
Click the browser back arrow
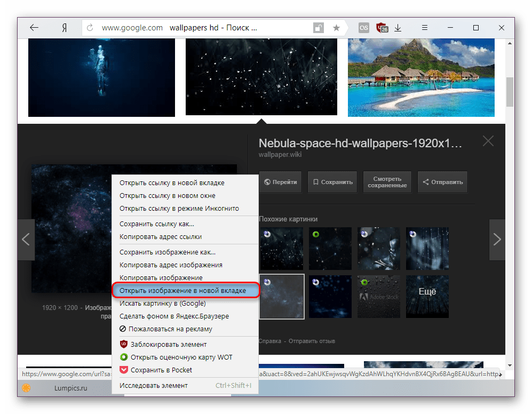pos(34,28)
